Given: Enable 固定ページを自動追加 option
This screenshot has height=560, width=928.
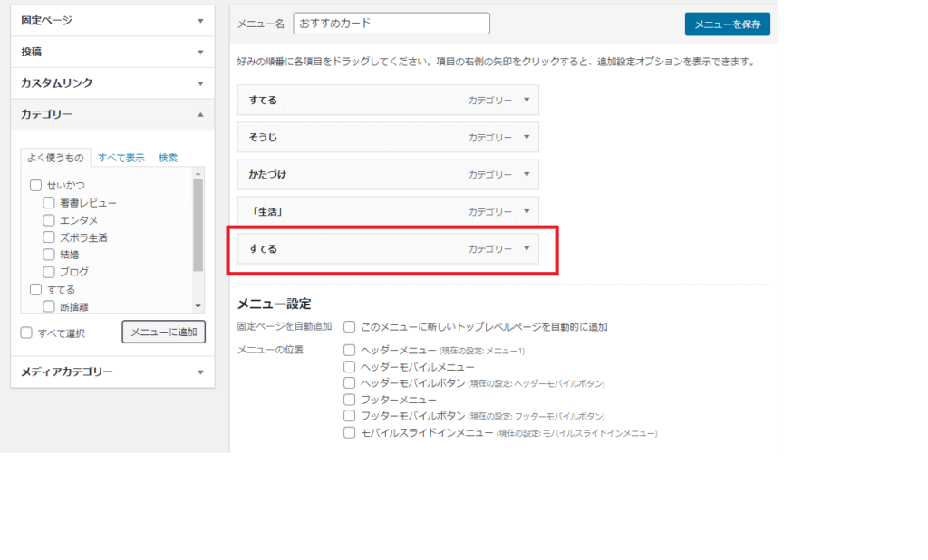Looking at the screenshot, I should click(x=349, y=327).
